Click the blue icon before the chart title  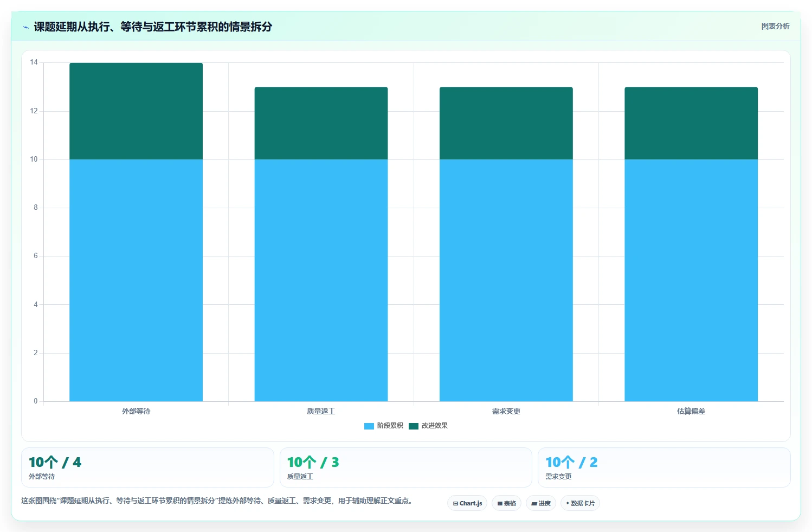point(25,27)
